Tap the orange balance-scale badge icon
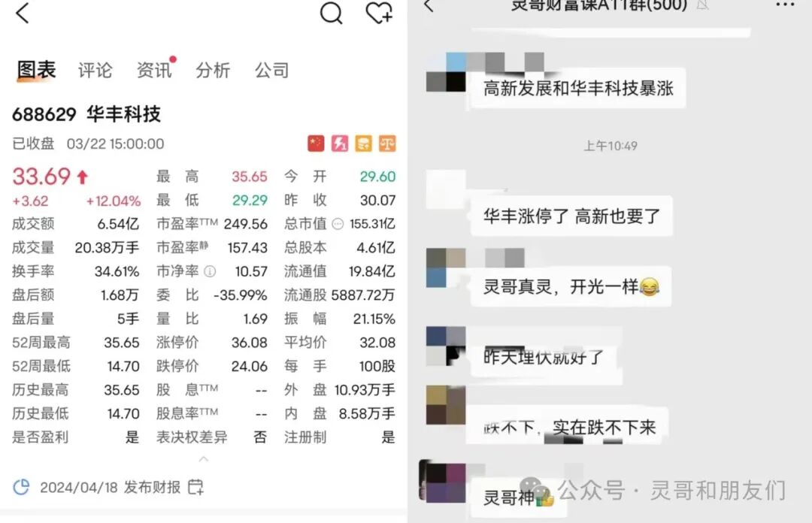The image size is (812, 523). [387, 144]
